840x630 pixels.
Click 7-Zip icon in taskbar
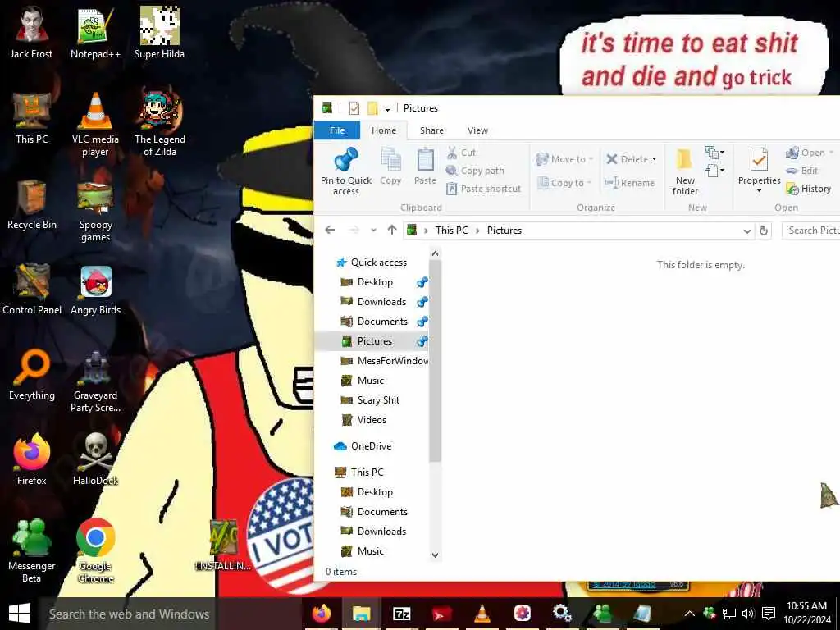click(401, 613)
